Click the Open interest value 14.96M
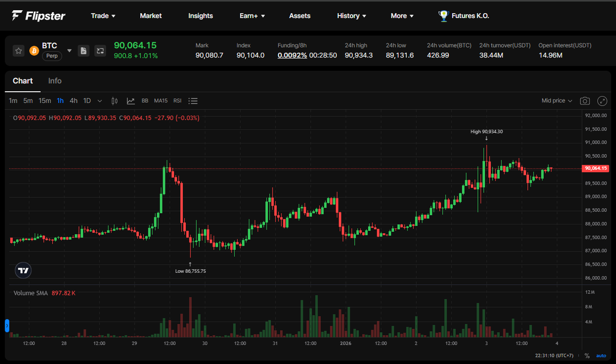616x364 pixels. point(550,55)
